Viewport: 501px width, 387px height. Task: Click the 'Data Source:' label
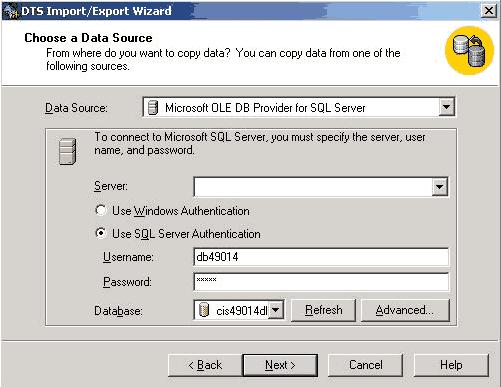76,108
